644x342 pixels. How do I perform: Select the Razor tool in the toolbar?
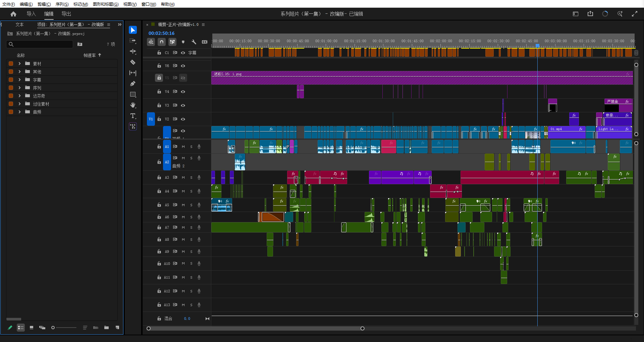pyautogui.click(x=133, y=62)
